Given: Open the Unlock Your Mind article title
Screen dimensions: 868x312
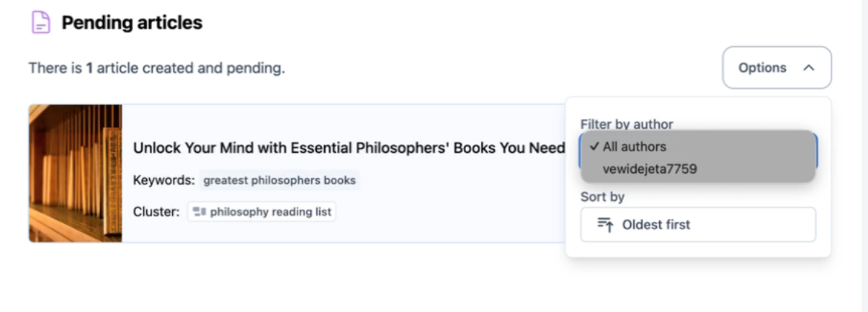Looking at the screenshot, I should (349, 148).
